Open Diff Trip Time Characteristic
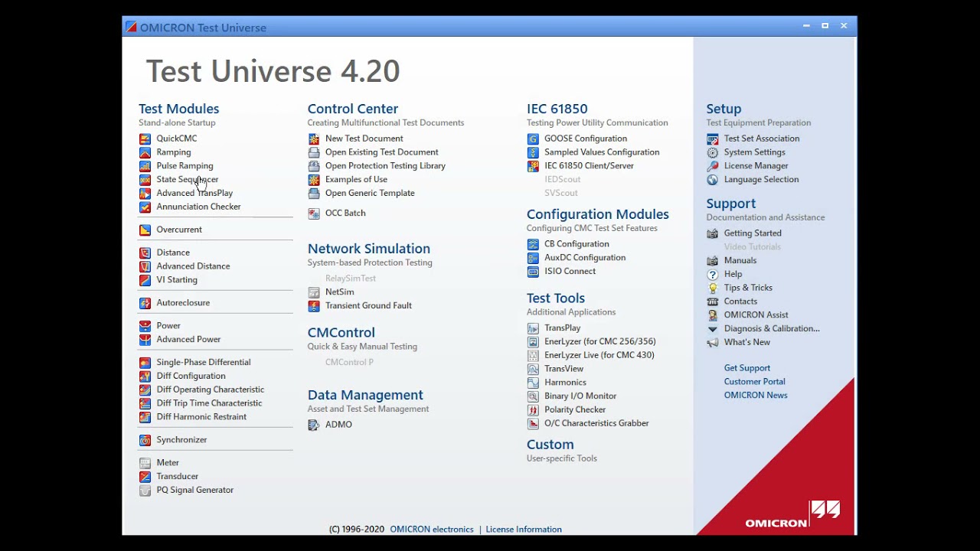Image resolution: width=980 pixels, height=551 pixels. pyautogui.click(x=209, y=403)
